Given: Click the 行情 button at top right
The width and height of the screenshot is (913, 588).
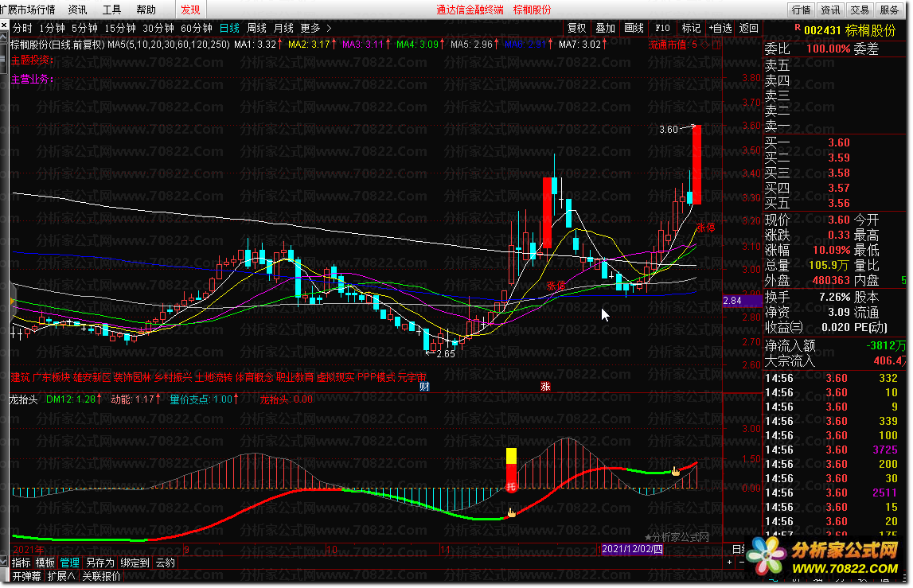Looking at the screenshot, I should tap(802, 10).
